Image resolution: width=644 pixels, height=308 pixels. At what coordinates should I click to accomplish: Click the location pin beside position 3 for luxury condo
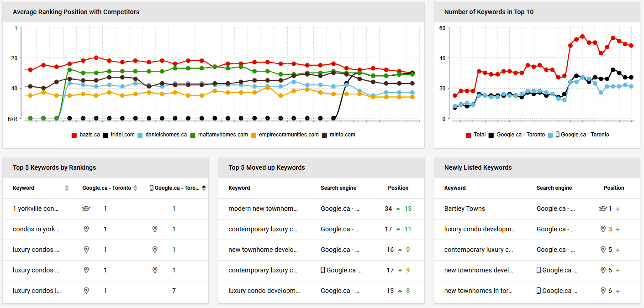(603, 229)
